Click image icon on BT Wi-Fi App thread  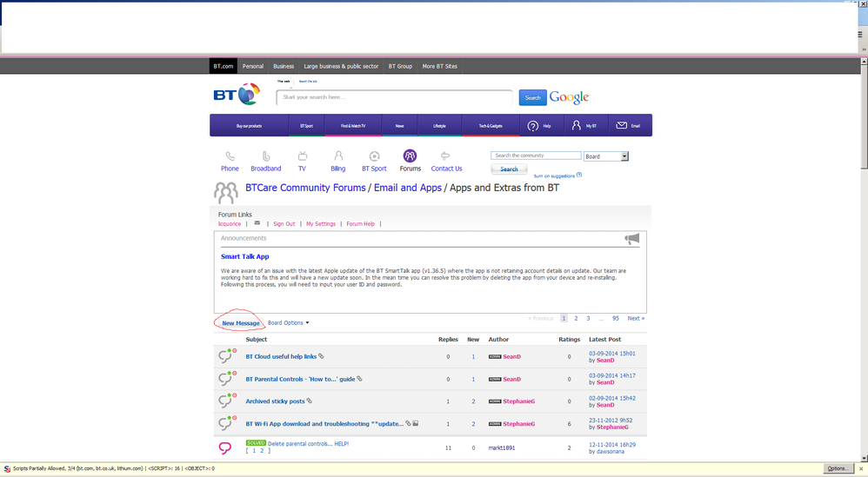(x=415, y=423)
